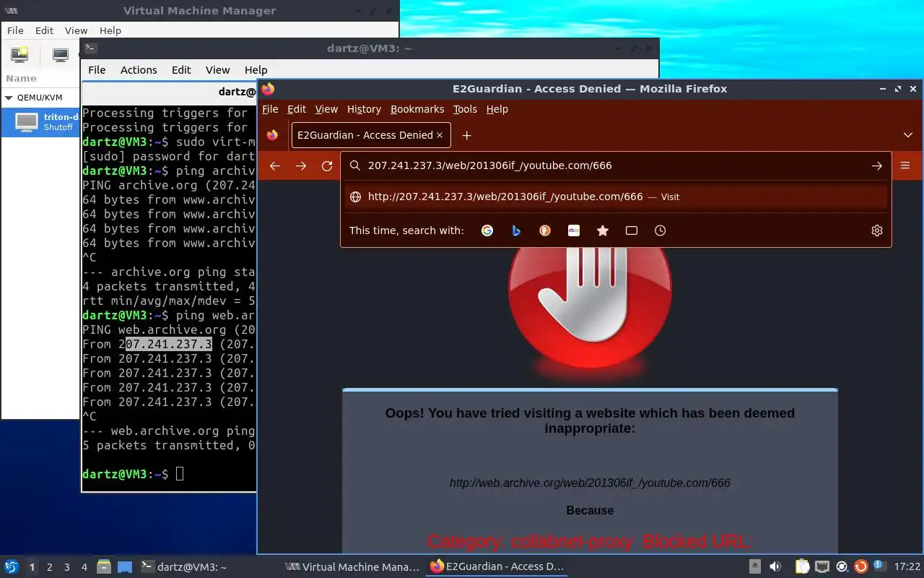The width and height of the screenshot is (924, 578).
Task: Open Edit menu in the terminal window
Action: click(x=181, y=70)
